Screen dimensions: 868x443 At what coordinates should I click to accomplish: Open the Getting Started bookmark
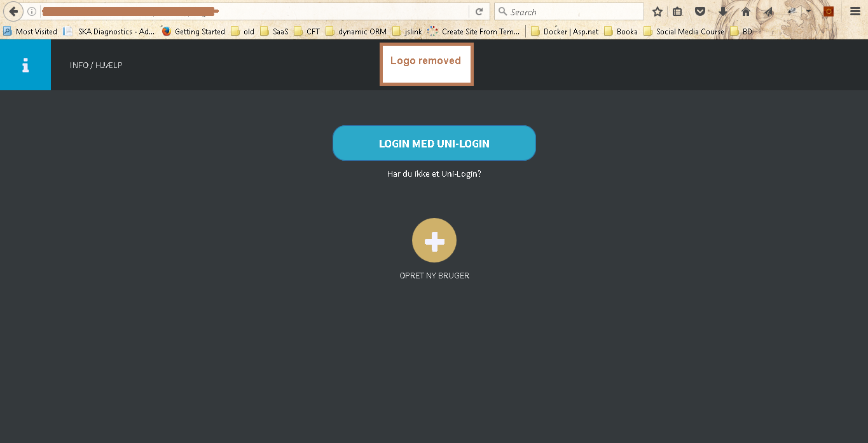tap(193, 31)
